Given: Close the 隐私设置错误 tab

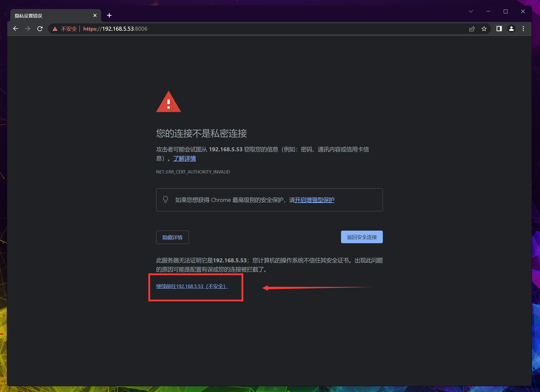Looking at the screenshot, I should [95, 15].
